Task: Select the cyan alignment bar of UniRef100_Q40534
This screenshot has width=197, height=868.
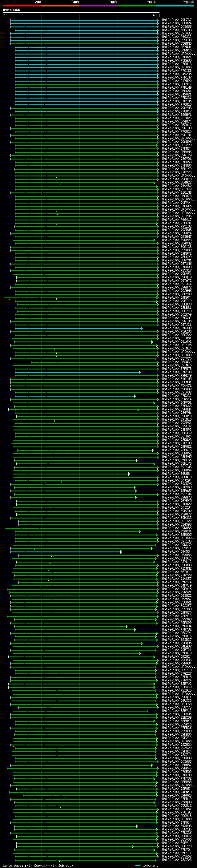Action: click(x=66, y=552)
